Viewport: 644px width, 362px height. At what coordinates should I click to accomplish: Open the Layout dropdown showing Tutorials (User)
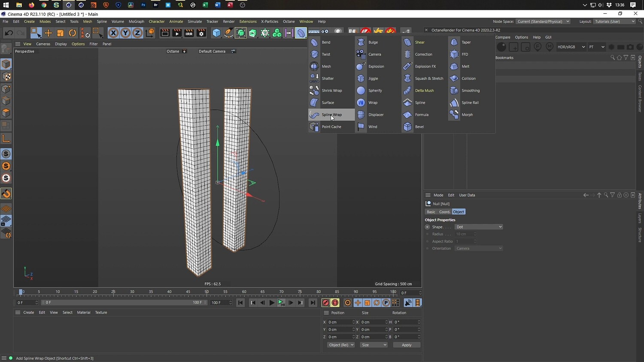(614, 21)
